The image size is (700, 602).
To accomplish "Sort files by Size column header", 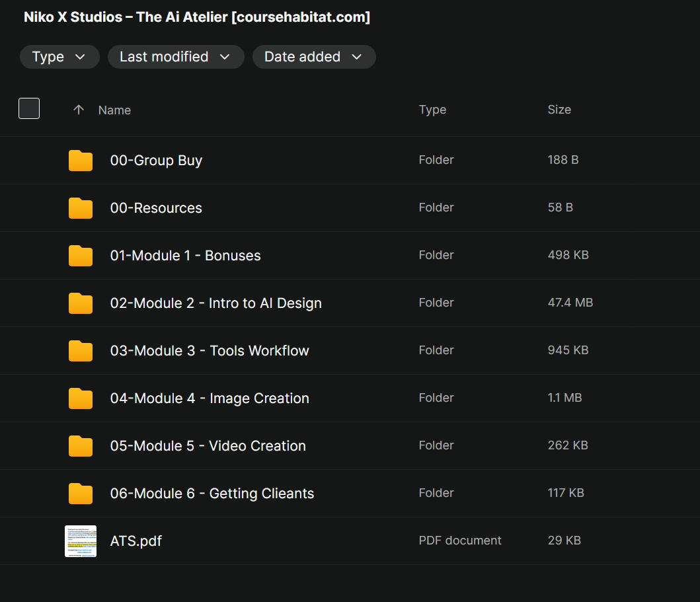I will tap(559, 110).
